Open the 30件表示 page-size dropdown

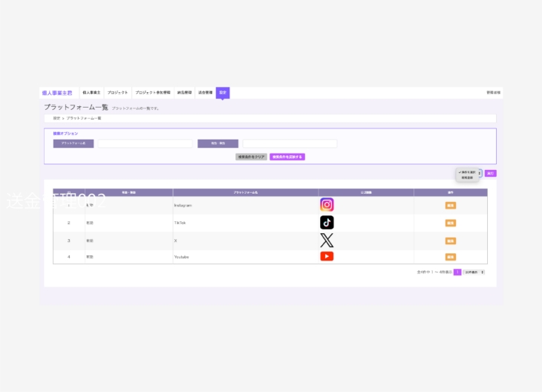[x=474, y=272]
